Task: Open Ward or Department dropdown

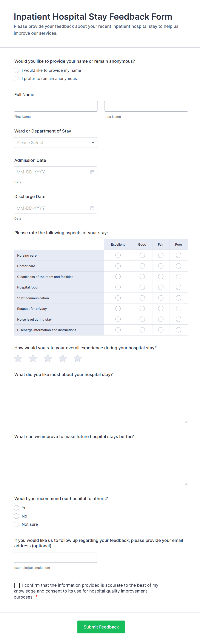Action: (x=55, y=142)
